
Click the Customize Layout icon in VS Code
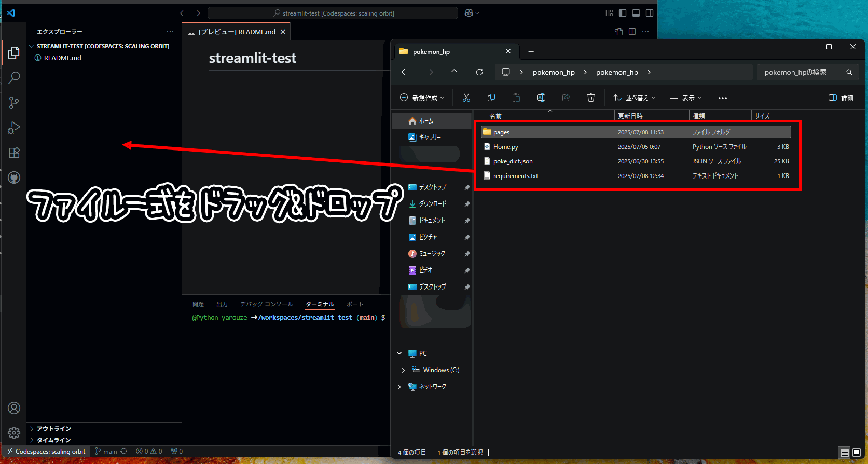(x=609, y=13)
